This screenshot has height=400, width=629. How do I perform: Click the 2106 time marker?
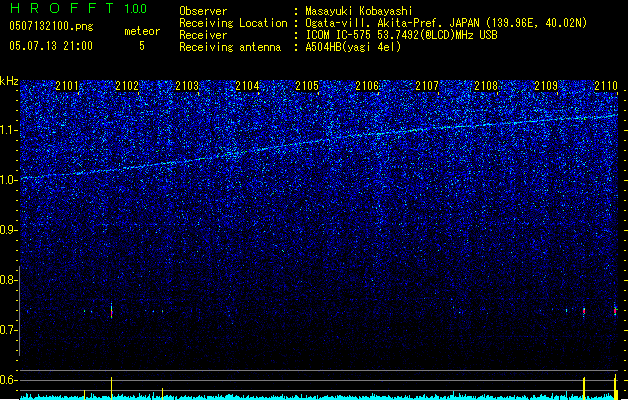coord(367,86)
